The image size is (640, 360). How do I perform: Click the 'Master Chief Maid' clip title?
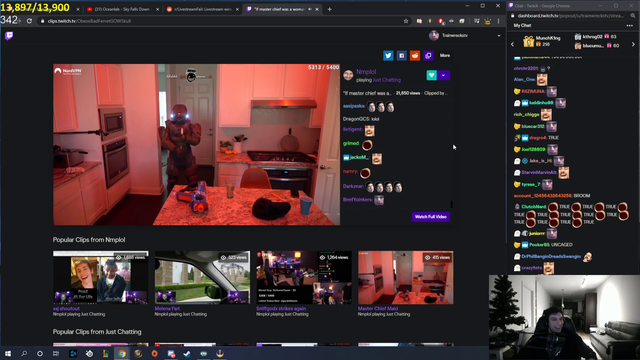pos(378,309)
